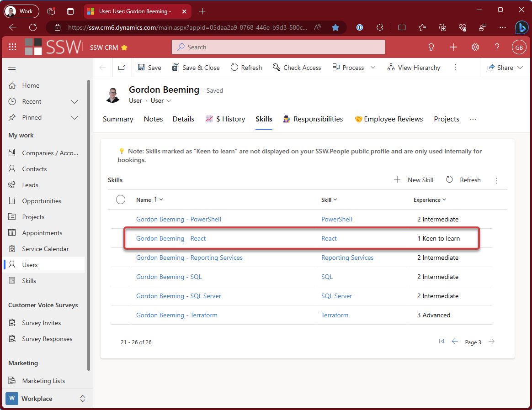Click the plus quick create icon

pos(453,47)
